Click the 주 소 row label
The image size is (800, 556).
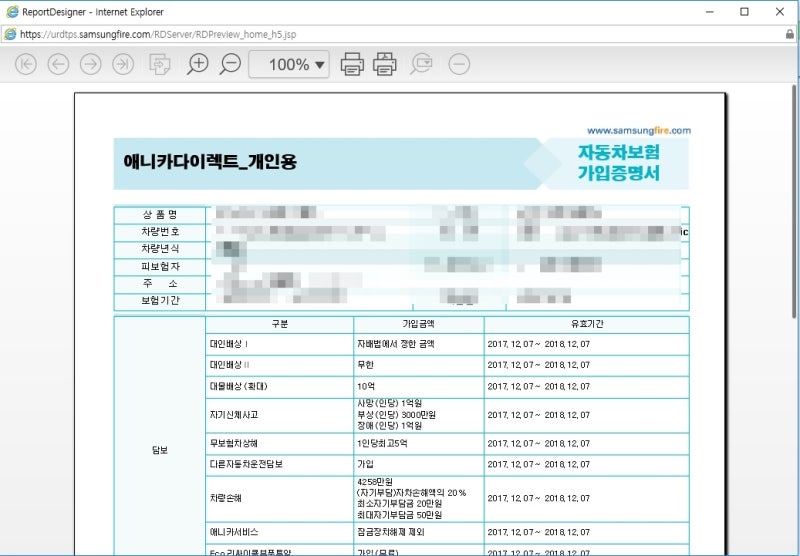[x=160, y=284]
